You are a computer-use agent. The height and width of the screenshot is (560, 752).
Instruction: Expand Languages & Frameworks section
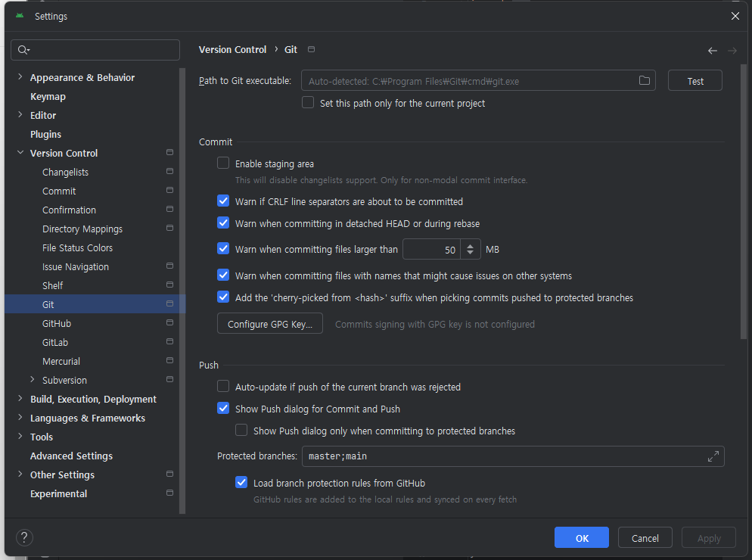[x=20, y=418]
